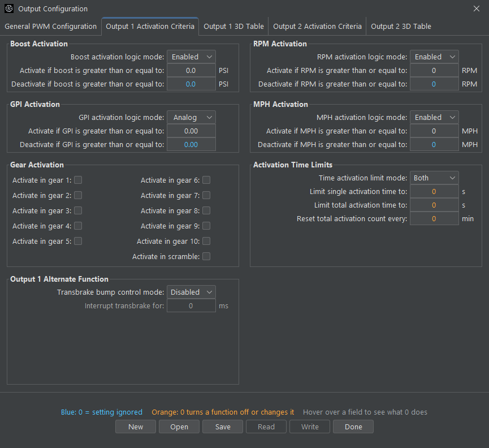
Task: Click Reset total activation count field
Action: click(434, 219)
